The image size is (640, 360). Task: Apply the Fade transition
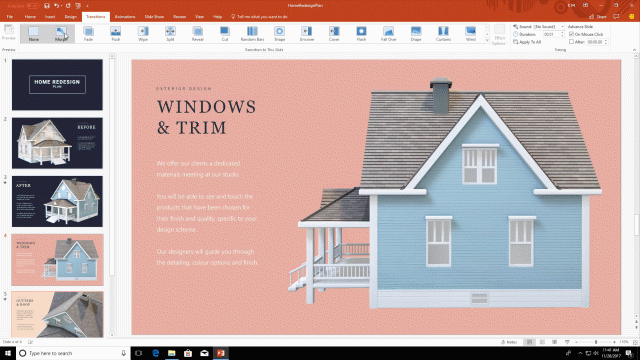coord(88,33)
